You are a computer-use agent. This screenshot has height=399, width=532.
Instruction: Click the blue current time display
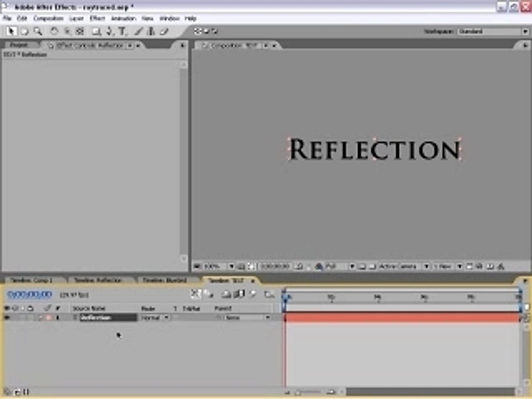(x=29, y=294)
